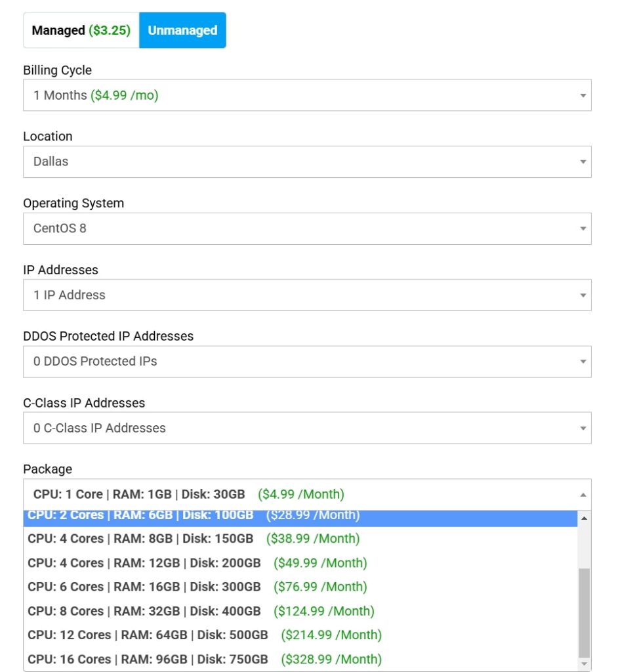The width and height of the screenshot is (618, 672).
Task: Click the package list scroll down arrow
Action: [584, 664]
